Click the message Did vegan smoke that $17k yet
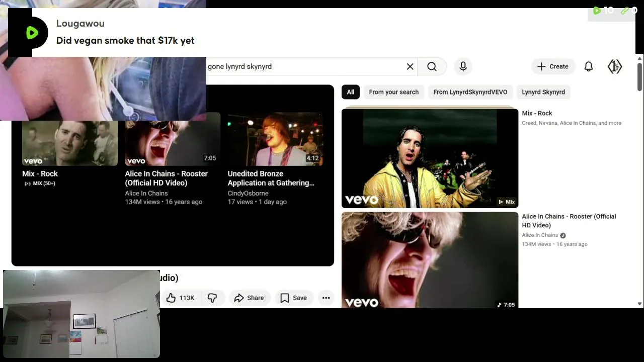 click(x=125, y=41)
